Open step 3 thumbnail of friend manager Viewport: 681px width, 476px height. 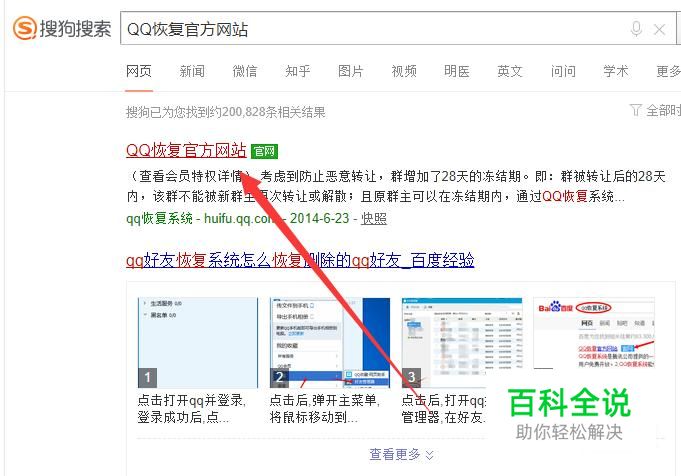pyautogui.click(x=462, y=342)
